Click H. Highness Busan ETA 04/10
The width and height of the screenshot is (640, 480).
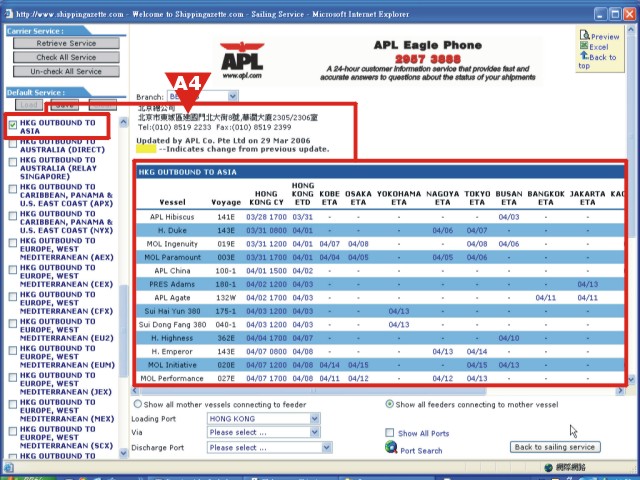pyautogui.click(x=509, y=338)
